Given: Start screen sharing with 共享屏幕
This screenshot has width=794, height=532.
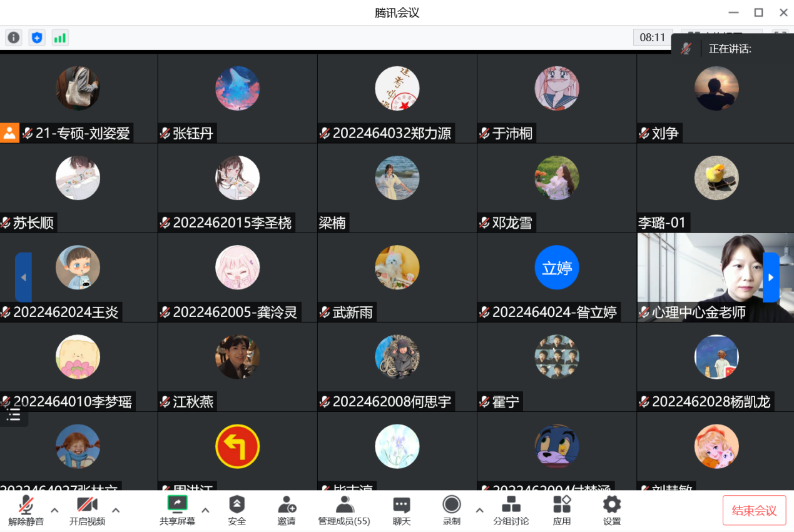Looking at the screenshot, I should [x=177, y=510].
